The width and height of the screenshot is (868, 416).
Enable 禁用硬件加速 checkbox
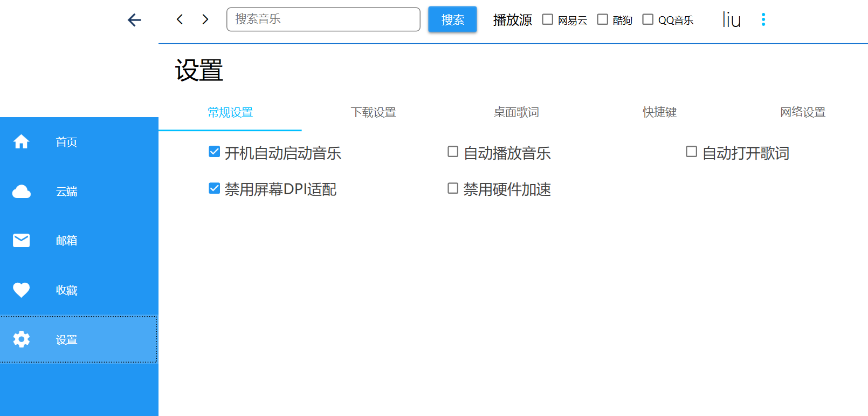[x=453, y=188]
